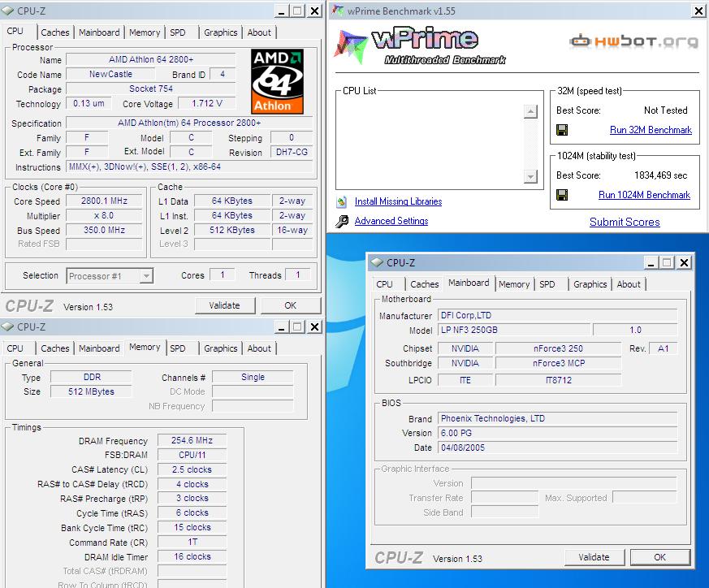The width and height of the screenshot is (709, 588).
Task: Click the wPrime logo graphic
Action: pyautogui.click(x=421, y=45)
